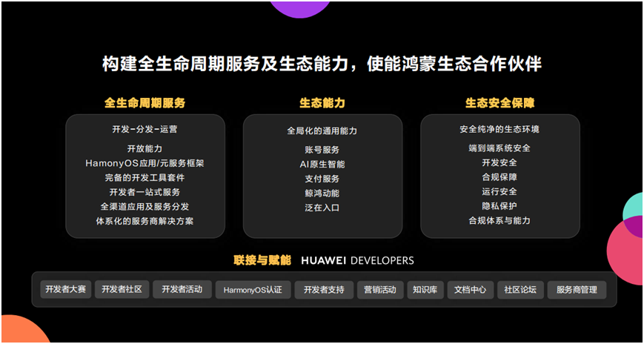Select 体系化的服务商解决方案 text
Image resolution: width=644 pixels, height=344 pixels.
[x=145, y=221]
